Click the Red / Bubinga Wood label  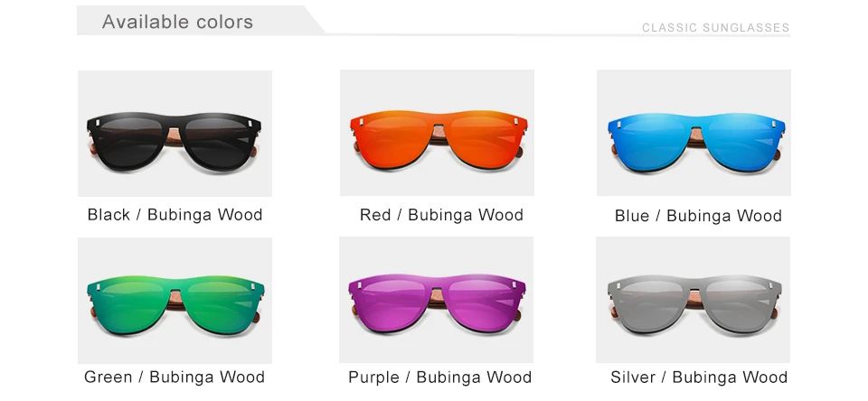point(442,215)
